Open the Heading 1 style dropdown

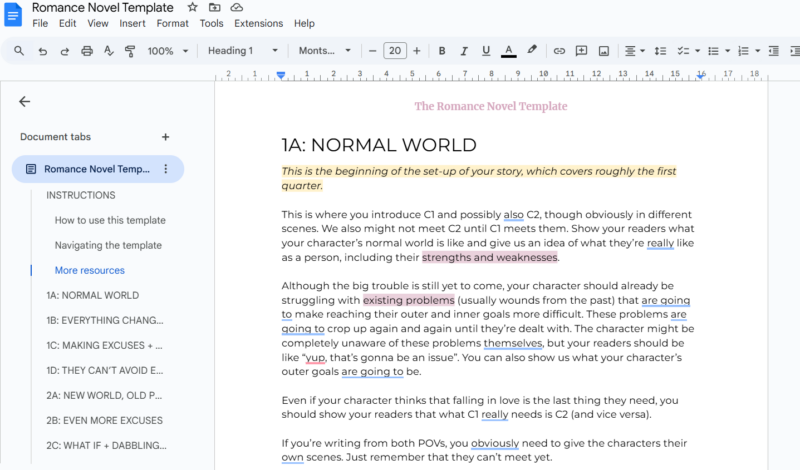242,51
